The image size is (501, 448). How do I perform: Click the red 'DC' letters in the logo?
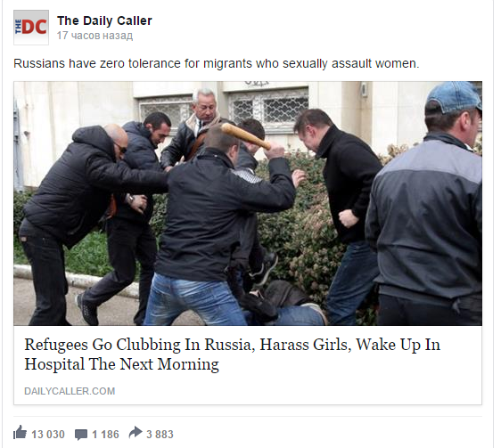click(35, 27)
